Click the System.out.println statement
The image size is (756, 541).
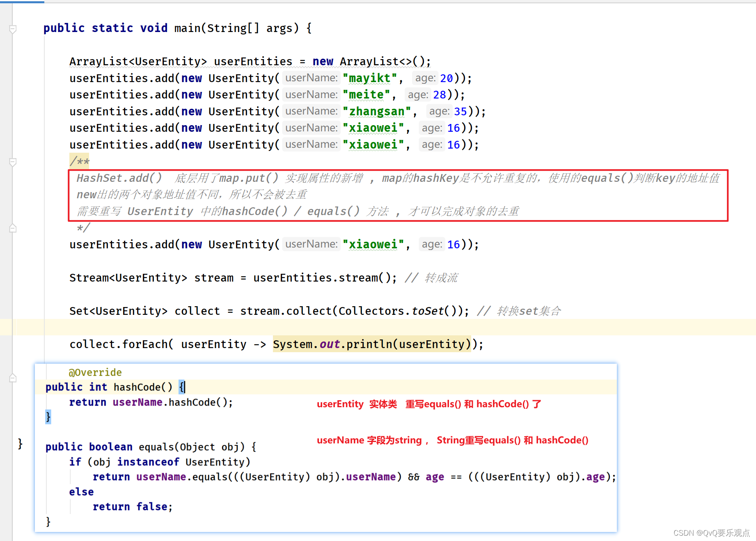(x=371, y=344)
